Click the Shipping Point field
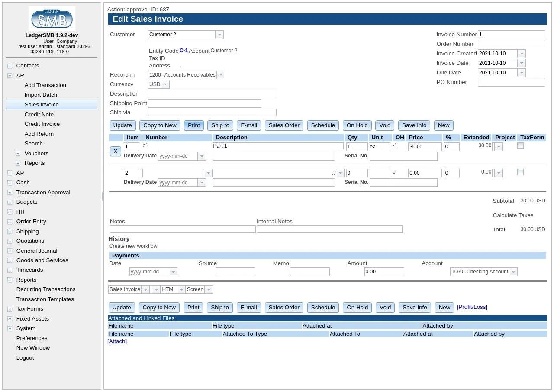The image size is (554, 392). (x=205, y=103)
